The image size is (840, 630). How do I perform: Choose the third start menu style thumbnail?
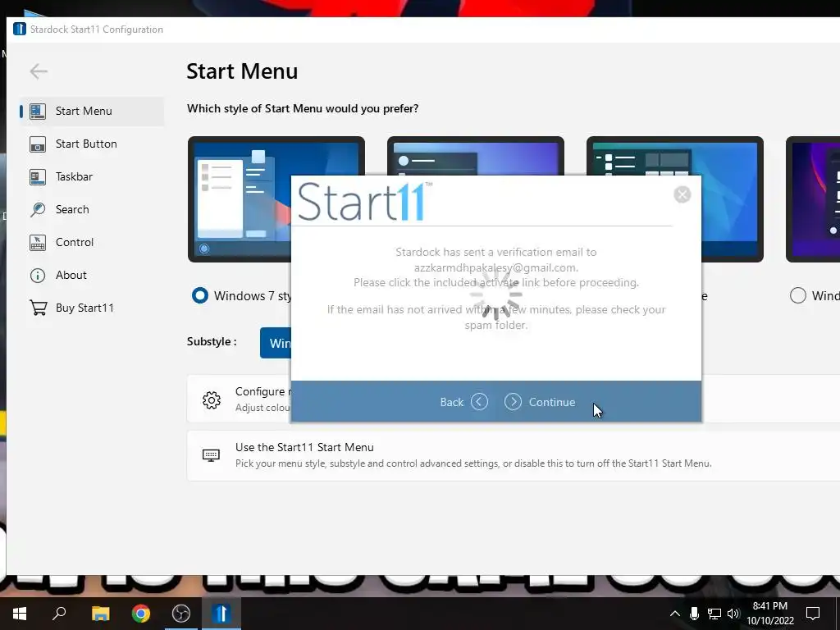tap(732, 199)
